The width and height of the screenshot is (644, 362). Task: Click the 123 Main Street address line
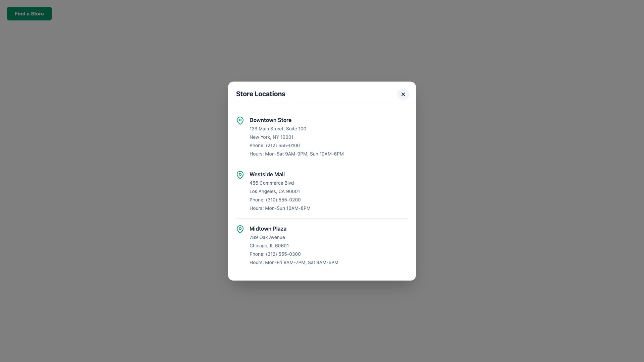click(x=277, y=129)
